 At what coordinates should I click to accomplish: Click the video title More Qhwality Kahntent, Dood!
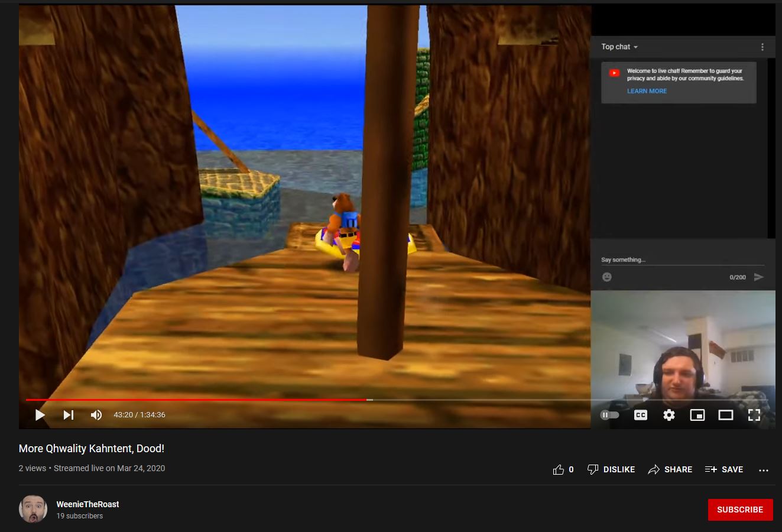[92, 449]
